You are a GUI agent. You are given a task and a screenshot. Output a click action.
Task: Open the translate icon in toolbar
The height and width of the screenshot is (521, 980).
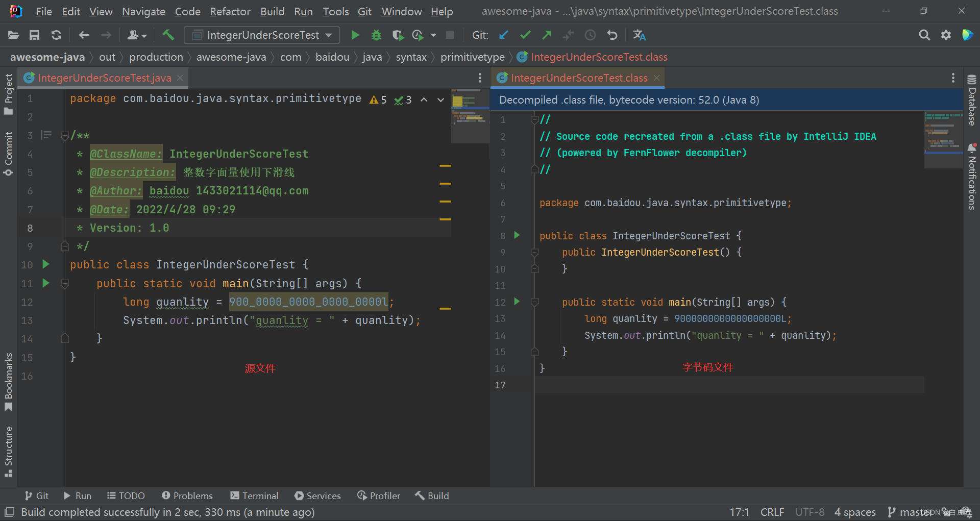(x=639, y=35)
